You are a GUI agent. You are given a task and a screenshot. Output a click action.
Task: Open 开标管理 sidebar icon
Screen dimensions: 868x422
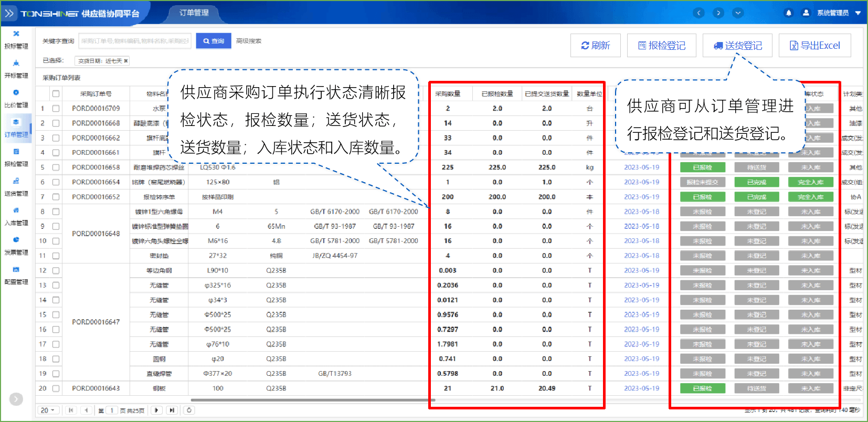pos(16,69)
